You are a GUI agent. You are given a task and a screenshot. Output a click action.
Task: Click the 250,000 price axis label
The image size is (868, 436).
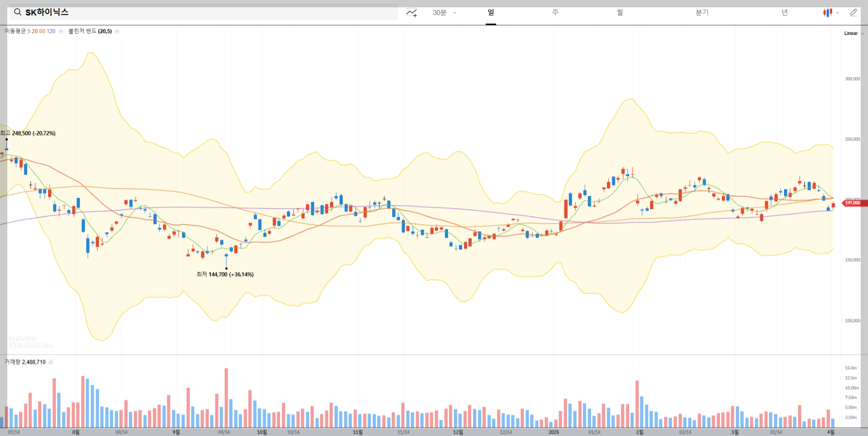(x=852, y=139)
